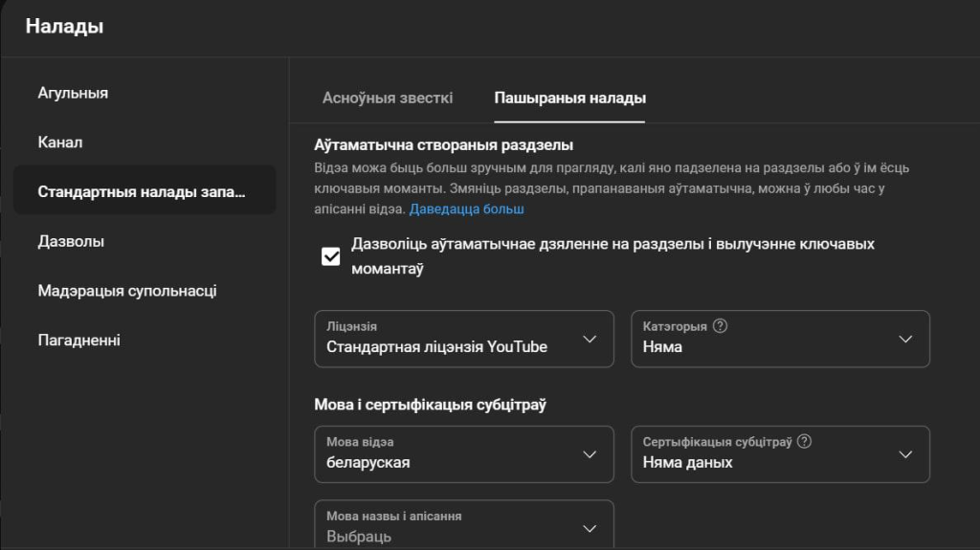Click the help icon next to Катэгорыя
Viewport: 980px width, 550px height.
(721, 326)
